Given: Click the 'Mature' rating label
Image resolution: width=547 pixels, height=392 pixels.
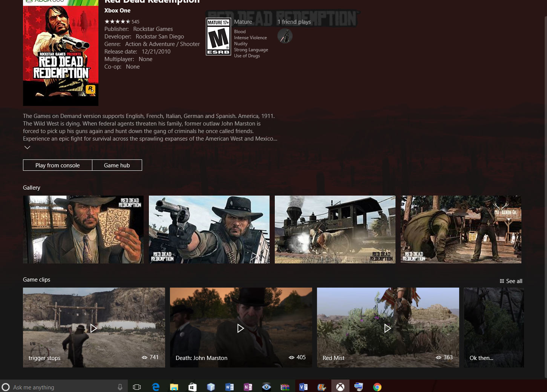Looking at the screenshot, I should click(x=243, y=22).
